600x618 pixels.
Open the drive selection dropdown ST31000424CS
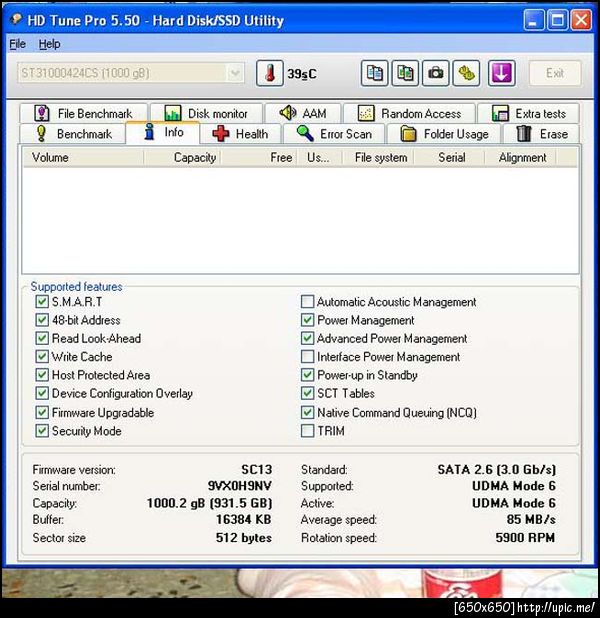coord(131,73)
